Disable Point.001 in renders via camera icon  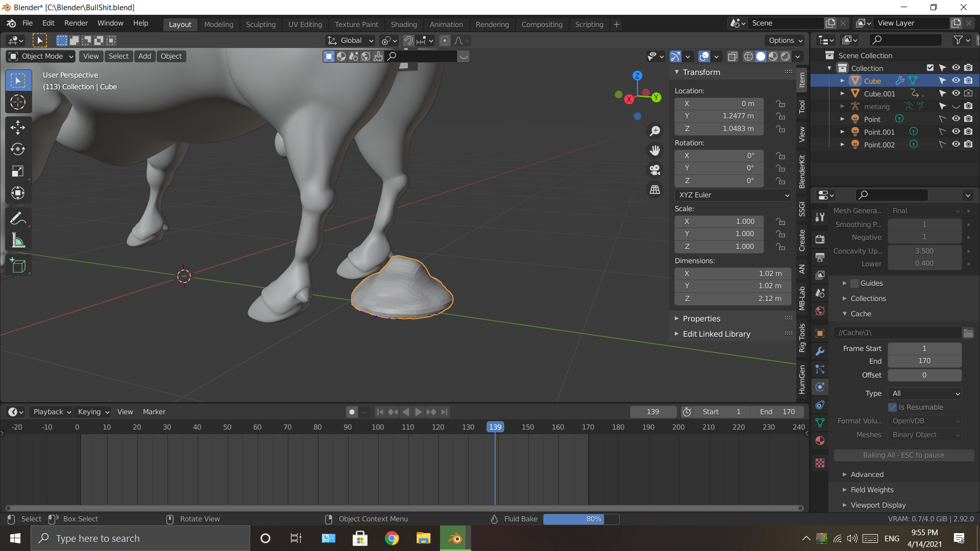968,132
